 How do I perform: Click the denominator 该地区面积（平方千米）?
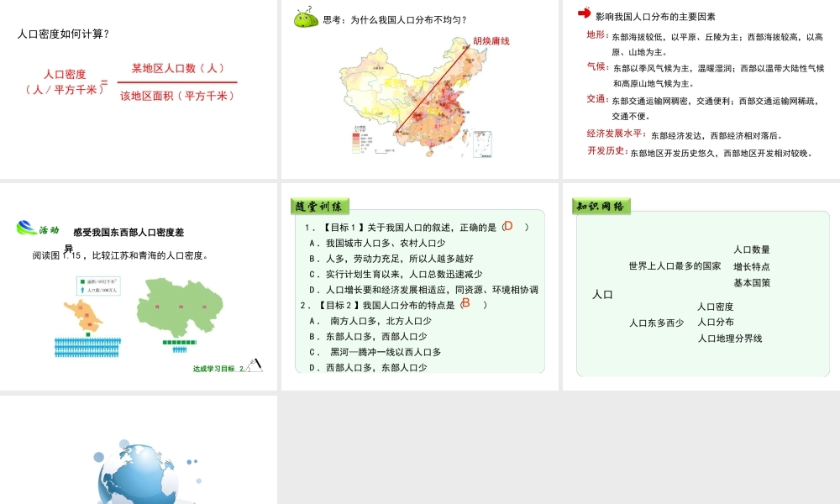178,96
